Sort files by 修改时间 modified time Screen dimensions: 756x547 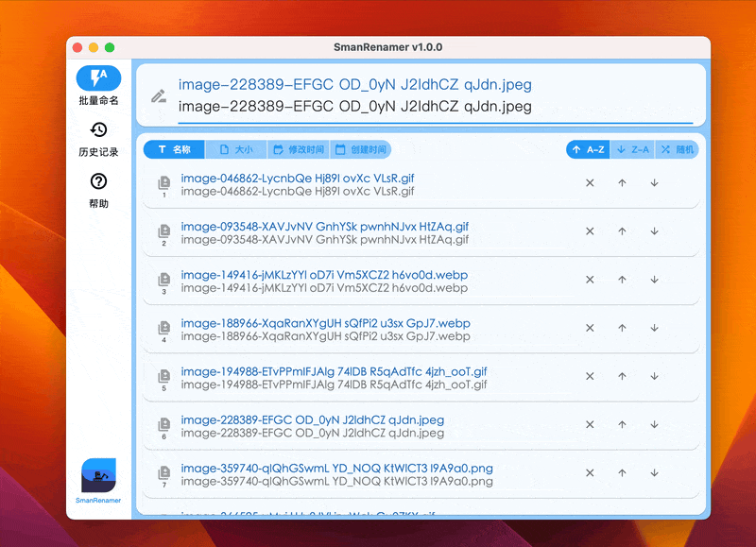pyautogui.click(x=298, y=149)
